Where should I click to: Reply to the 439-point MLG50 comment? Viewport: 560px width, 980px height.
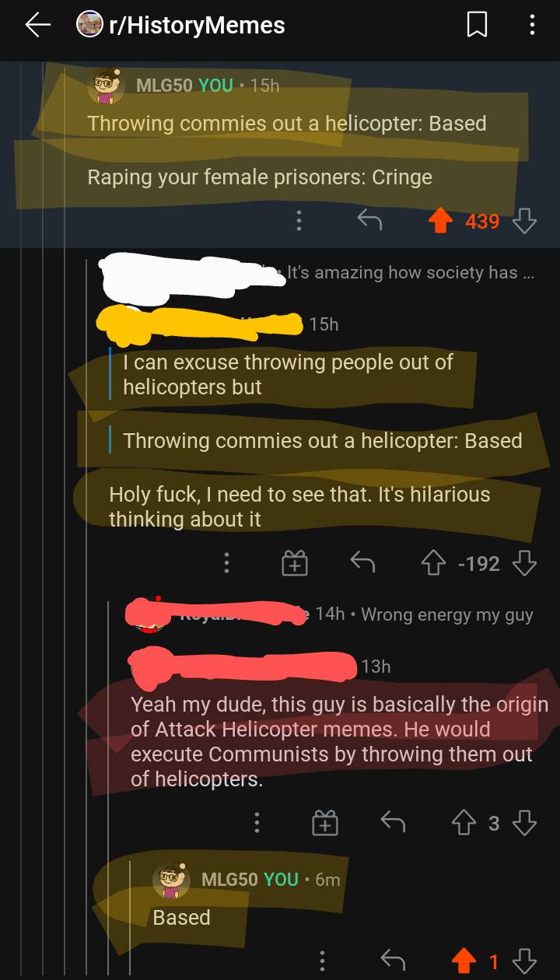tap(369, 222)
